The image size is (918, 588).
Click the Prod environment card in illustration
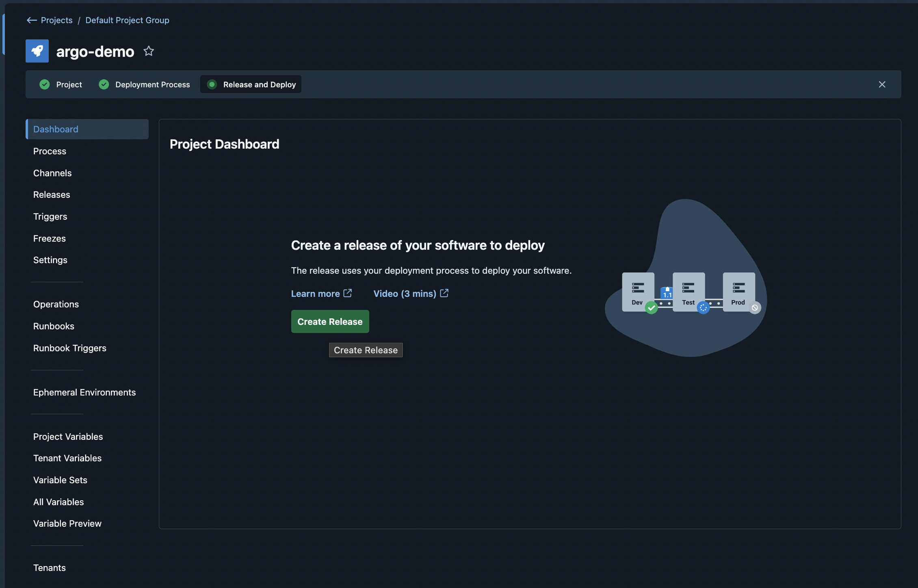(x=739, y=292)
